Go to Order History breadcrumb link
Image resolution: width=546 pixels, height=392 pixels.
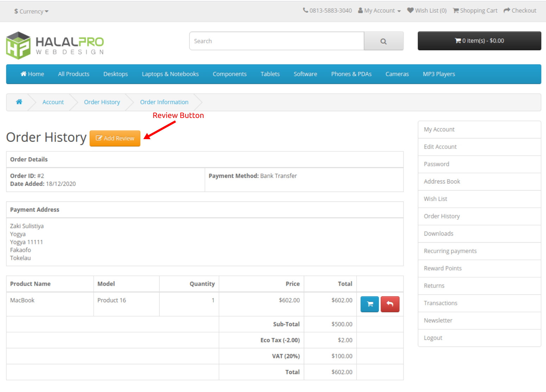(x=102, y=102)
